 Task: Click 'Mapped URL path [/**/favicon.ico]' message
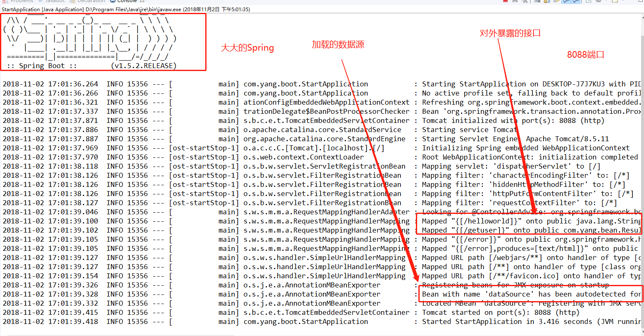531,276
